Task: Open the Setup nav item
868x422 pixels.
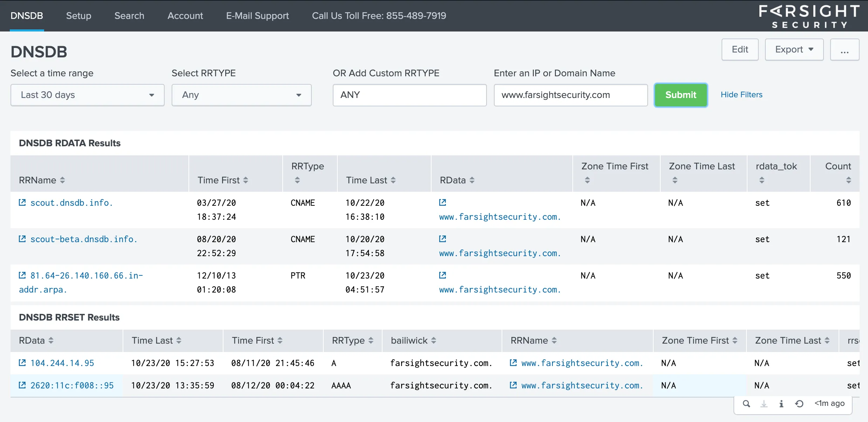Action: pyautogui.click(x=79, y=16)
